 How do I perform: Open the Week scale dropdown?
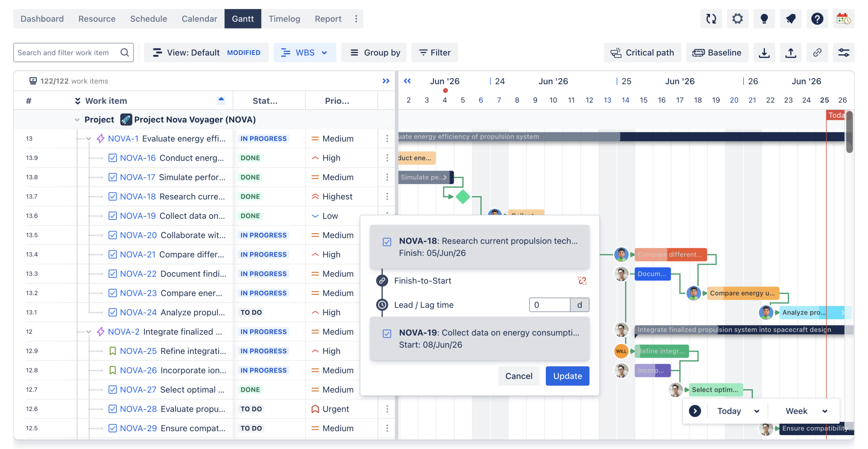[806, 411]
